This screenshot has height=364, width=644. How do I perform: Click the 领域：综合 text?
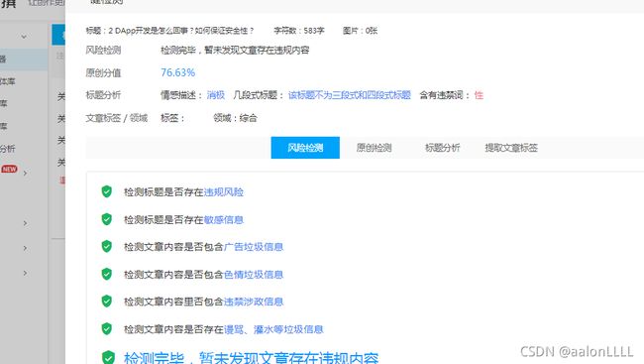point(236,118)
